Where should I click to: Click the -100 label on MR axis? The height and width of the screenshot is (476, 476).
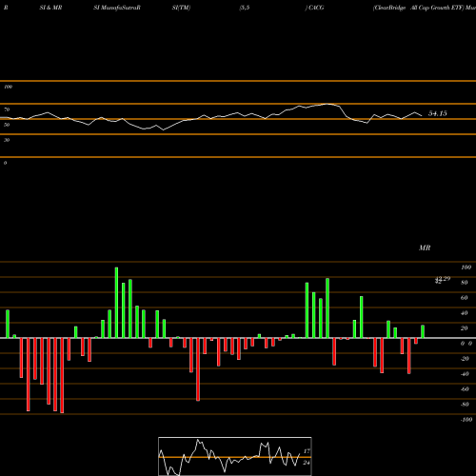466,420
